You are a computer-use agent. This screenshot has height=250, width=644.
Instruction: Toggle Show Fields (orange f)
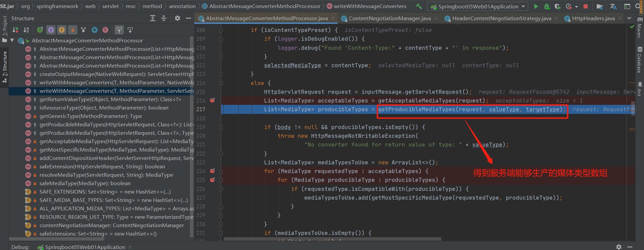pyautogui.click(x=62, y=30)
